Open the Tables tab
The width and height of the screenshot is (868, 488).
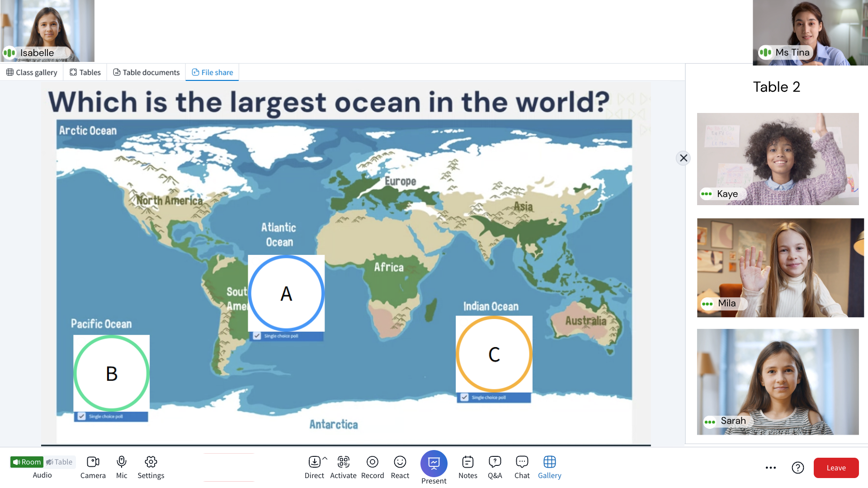point(85,72)
